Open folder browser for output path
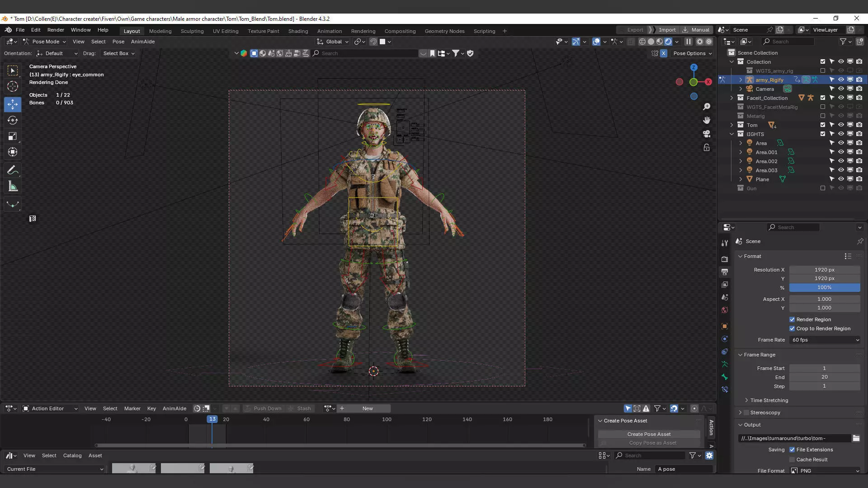868x488 pixels. [x=856, y=438]
